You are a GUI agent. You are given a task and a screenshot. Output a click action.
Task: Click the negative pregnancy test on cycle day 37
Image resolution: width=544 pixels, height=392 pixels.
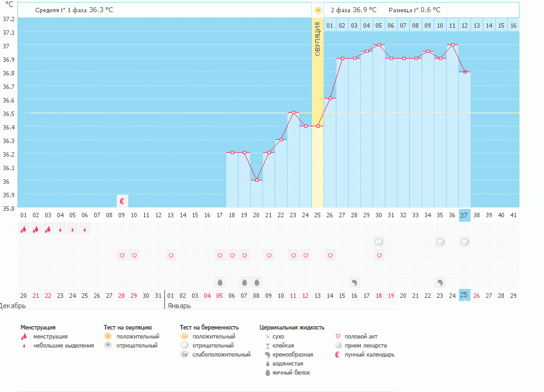pyautogui.click(x=465, y=242)
